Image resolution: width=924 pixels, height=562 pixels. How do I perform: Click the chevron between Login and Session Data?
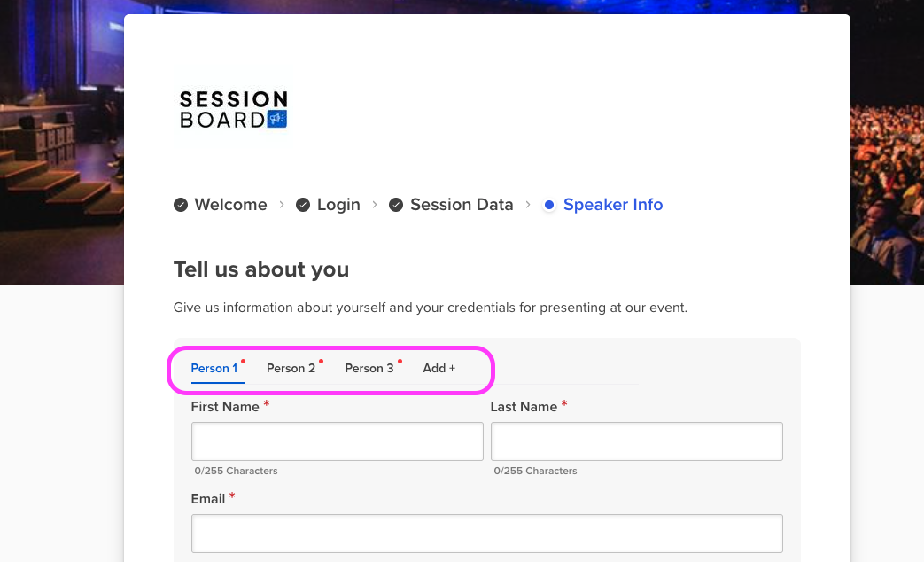(374, 204)
